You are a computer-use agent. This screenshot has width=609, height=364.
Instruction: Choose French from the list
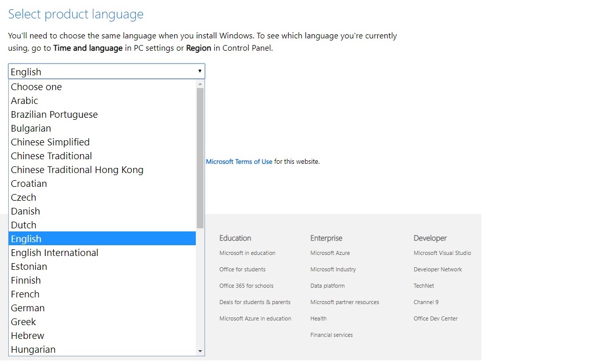point(25,294)
